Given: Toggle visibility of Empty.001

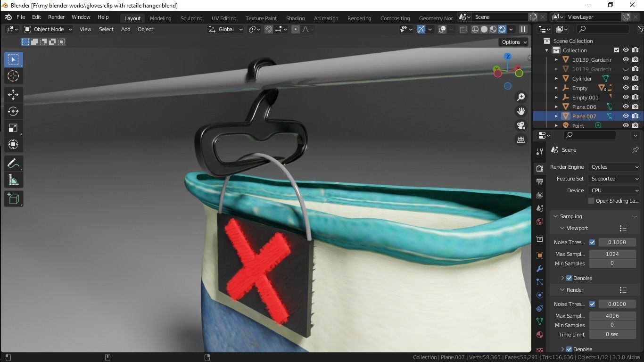Looking at the screenshot, I should 626,97.
